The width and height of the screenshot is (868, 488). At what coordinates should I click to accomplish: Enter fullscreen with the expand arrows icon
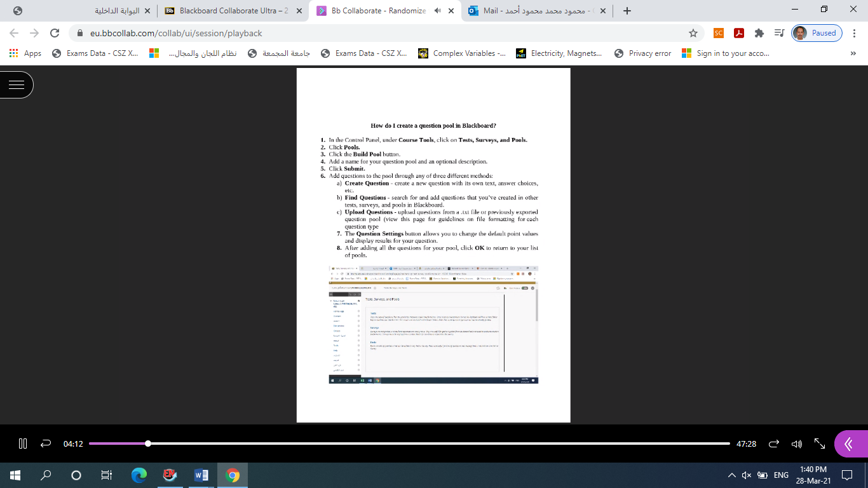pos(820,444)
